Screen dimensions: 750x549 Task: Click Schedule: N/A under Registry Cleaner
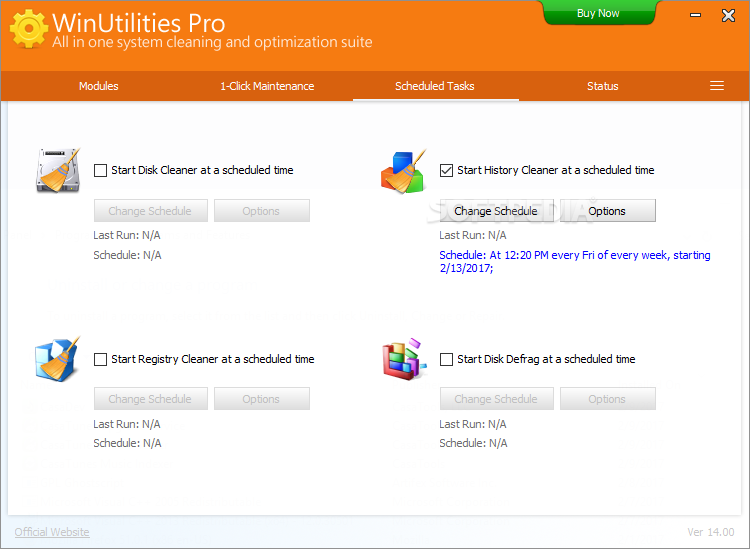tap(127, 443)
